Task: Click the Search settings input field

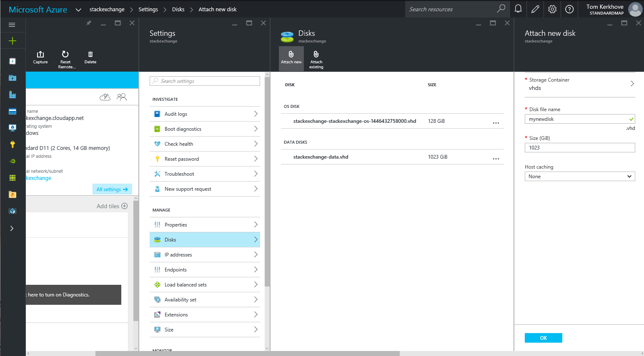Action: point(205,81)
